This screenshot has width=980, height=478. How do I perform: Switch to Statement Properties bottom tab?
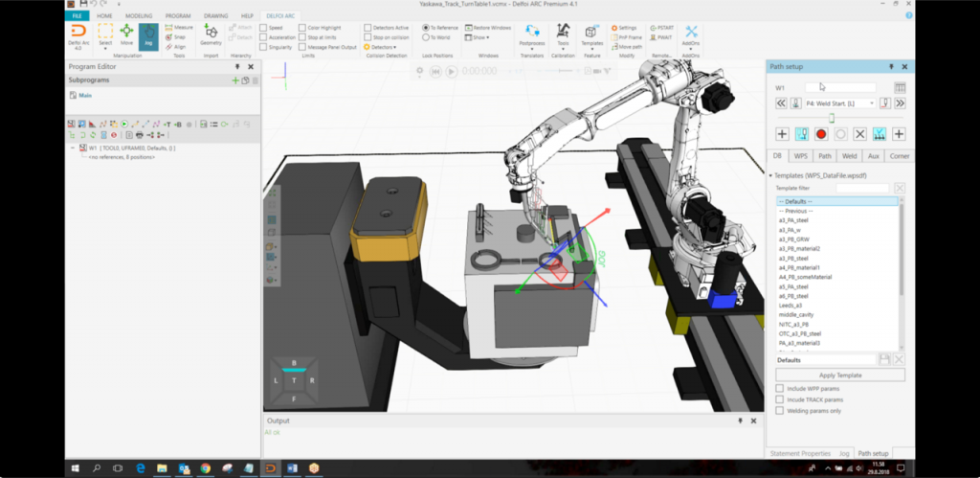click(x=800, y=453)
